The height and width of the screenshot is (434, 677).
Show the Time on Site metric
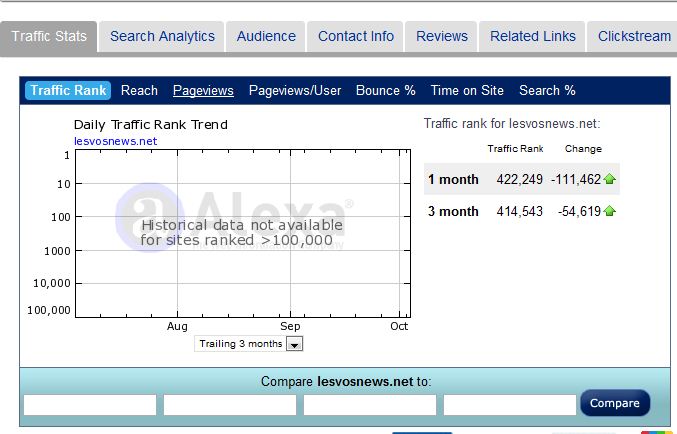click(467, 91)
